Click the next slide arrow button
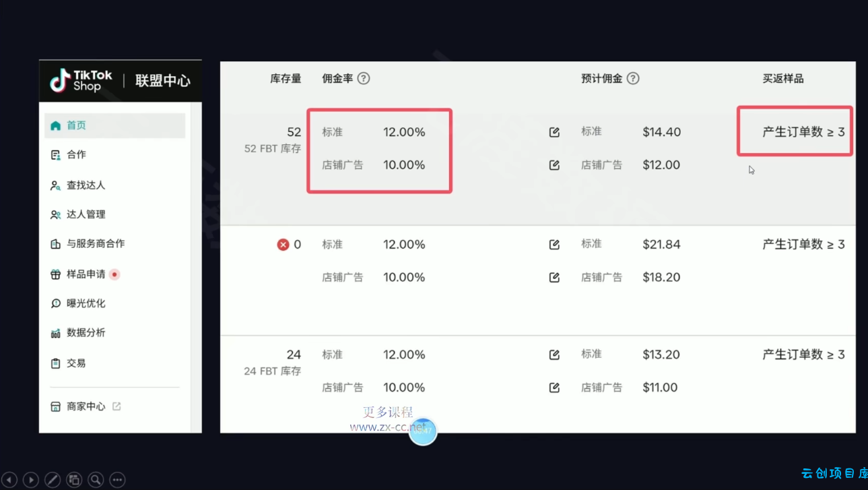868x490 pixels. (x=31, y=479)
